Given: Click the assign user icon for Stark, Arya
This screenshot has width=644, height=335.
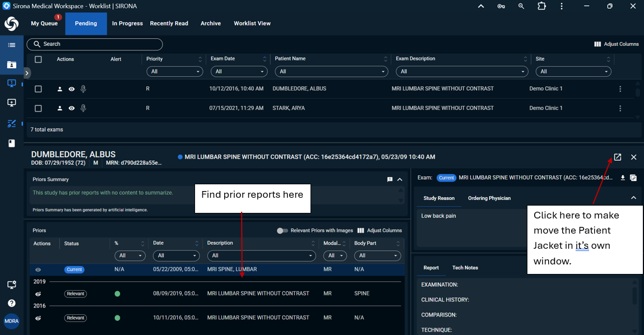Looking at the screenshot, I should click(x=60, y=108).
